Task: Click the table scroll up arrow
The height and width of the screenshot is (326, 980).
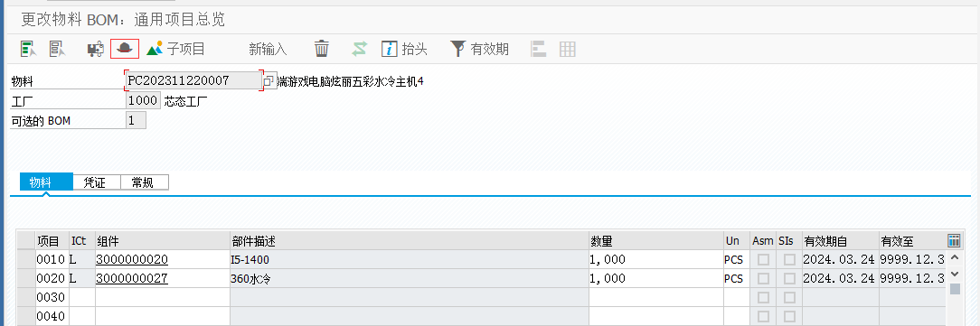Action: click(x=955, y=257)
